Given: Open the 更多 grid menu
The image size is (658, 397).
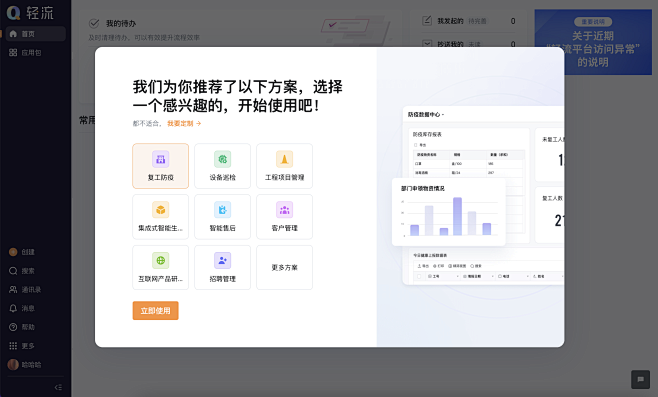Looking at the screenshot, I should 22,346.
